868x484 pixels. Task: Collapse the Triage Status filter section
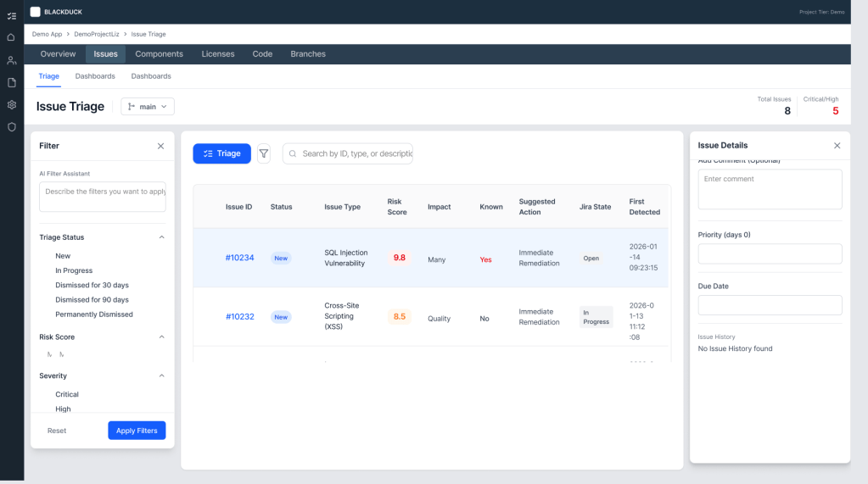[161, 237]
